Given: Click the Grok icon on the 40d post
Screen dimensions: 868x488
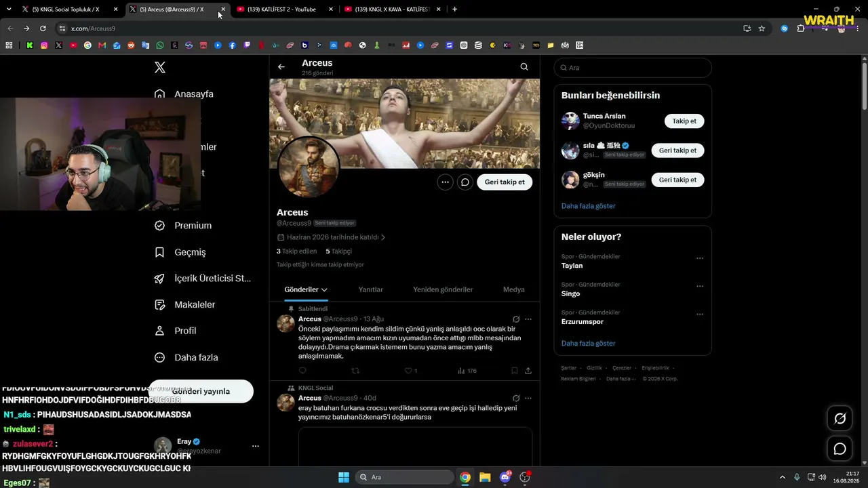Looking at the screenshot, I should pyautogui.click(x=516, y=398).
